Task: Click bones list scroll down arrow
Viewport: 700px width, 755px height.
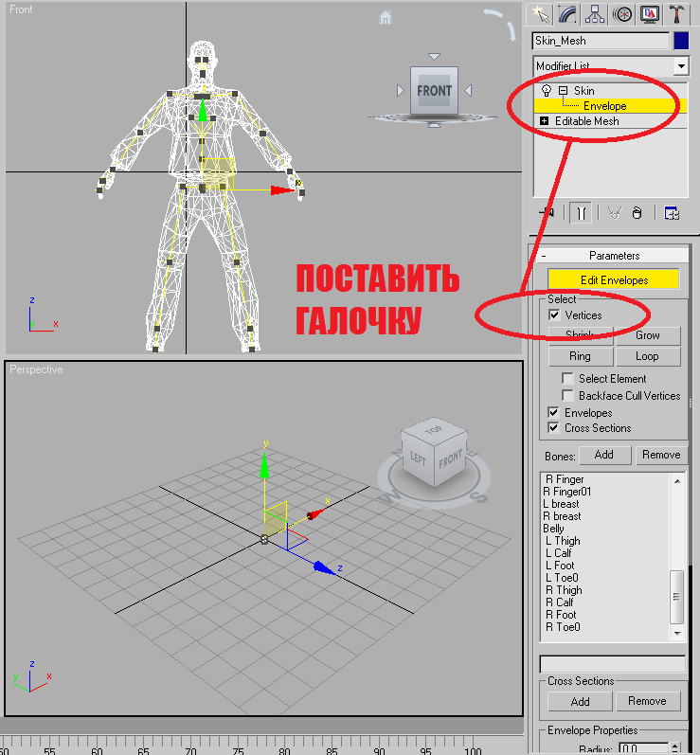Action: point(677,633)
